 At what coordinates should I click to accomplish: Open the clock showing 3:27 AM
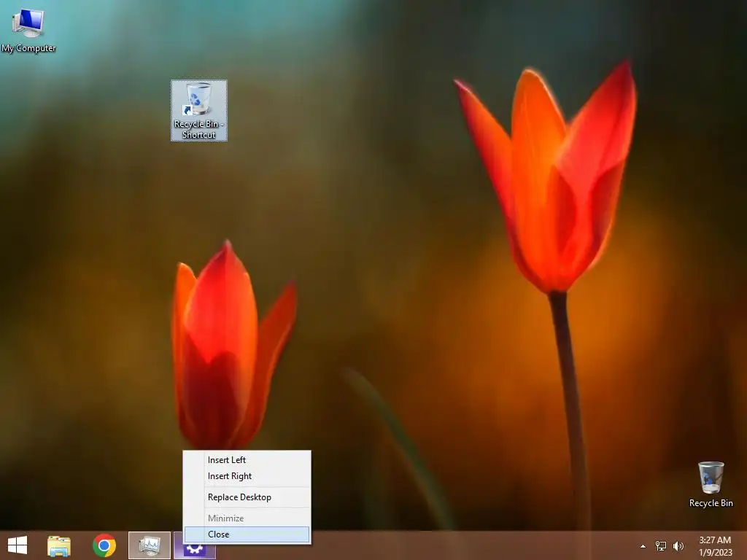[715, 546]
